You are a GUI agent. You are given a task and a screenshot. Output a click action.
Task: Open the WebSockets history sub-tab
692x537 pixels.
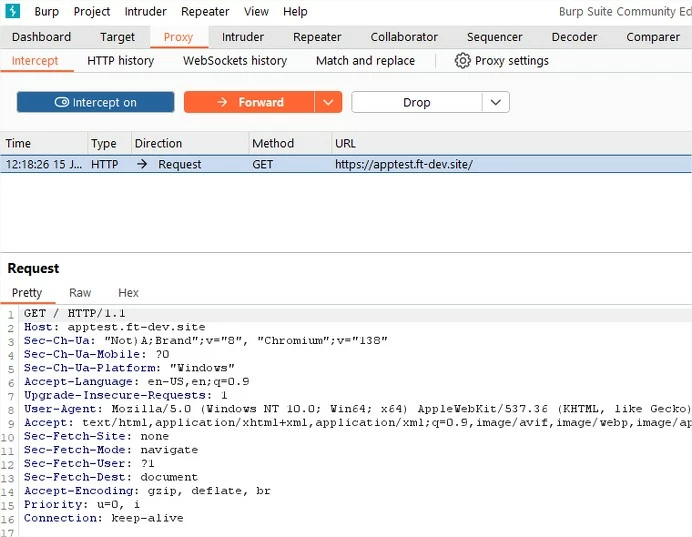coord(235,61)
